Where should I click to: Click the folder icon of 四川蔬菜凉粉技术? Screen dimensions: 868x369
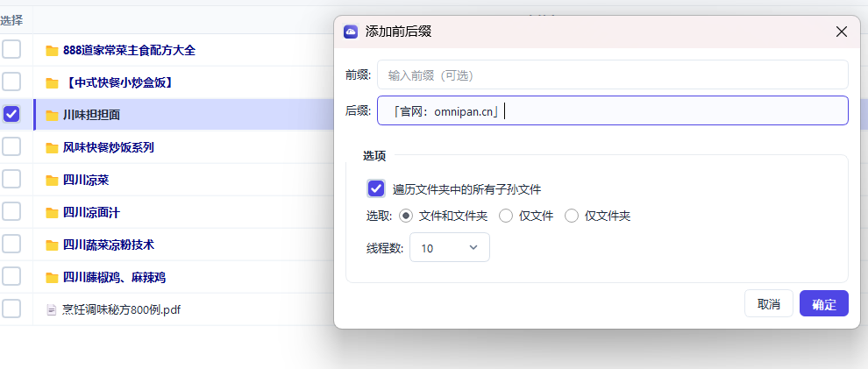(52, 245)
